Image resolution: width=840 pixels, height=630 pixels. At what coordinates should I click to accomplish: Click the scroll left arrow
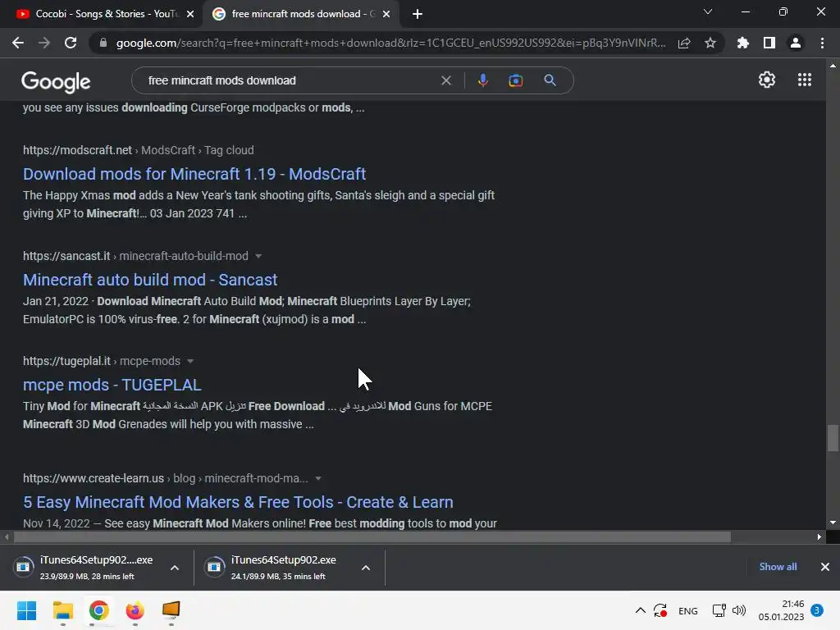[7, 536]
